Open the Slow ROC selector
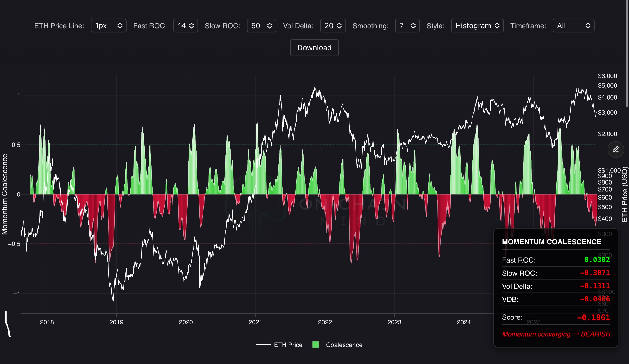Viewport: 629px width, 364px height. [261, 26]
